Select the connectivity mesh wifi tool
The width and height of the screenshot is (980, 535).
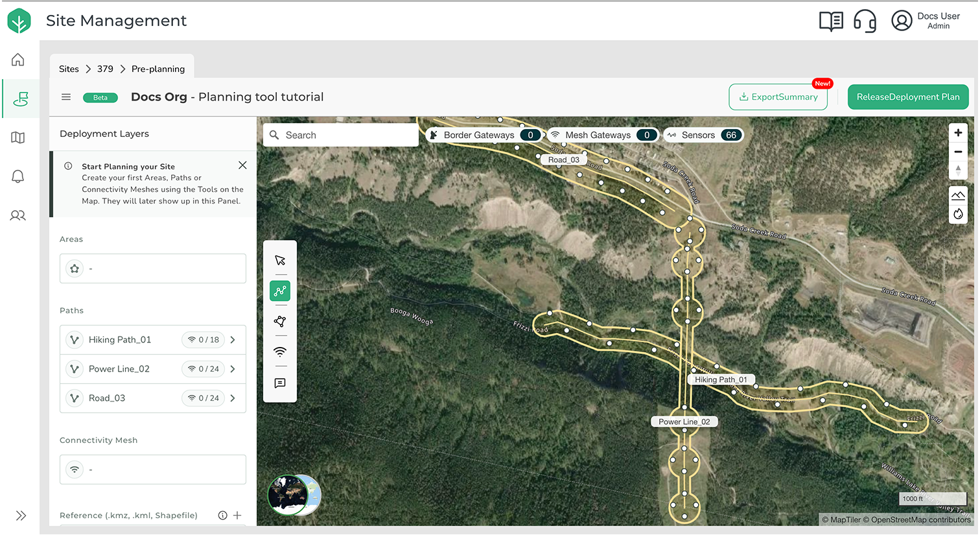(x=280, y=352)
